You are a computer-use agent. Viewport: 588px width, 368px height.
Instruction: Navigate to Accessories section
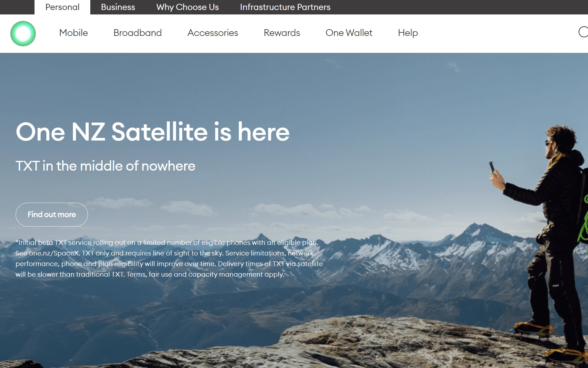point(213,33)
